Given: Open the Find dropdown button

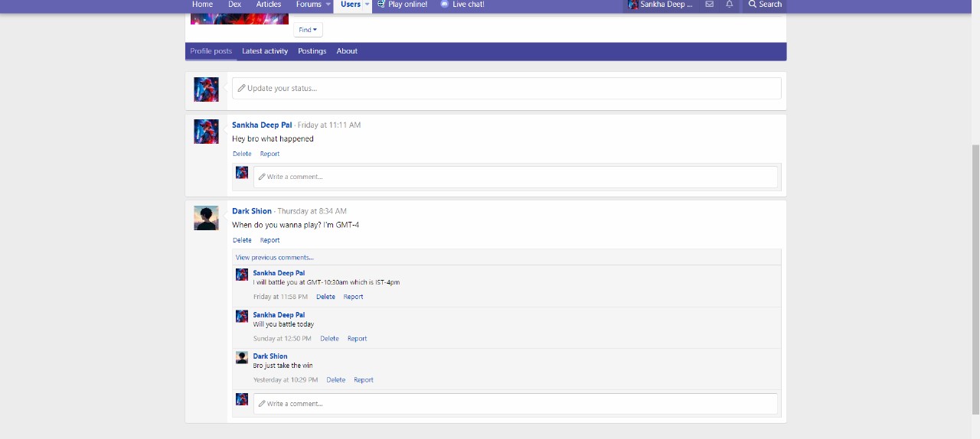Looking at the screenshot, I should click(x=308, y=30).
